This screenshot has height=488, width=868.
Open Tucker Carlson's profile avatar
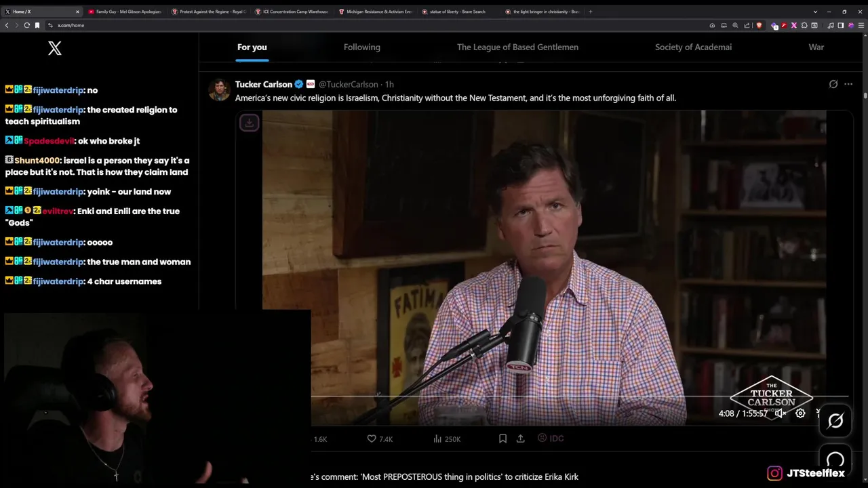click(219, 89)
